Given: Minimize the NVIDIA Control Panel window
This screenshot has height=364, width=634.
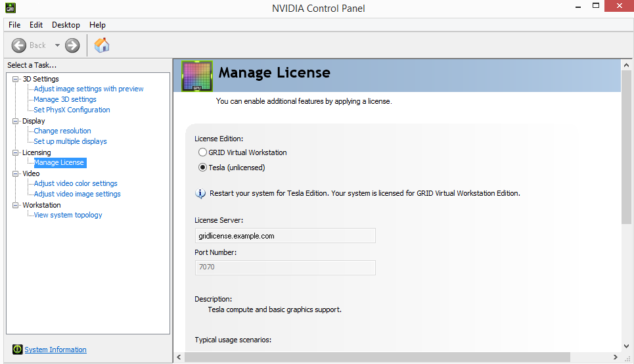Looking at the screenshot, I should point(578,7).
